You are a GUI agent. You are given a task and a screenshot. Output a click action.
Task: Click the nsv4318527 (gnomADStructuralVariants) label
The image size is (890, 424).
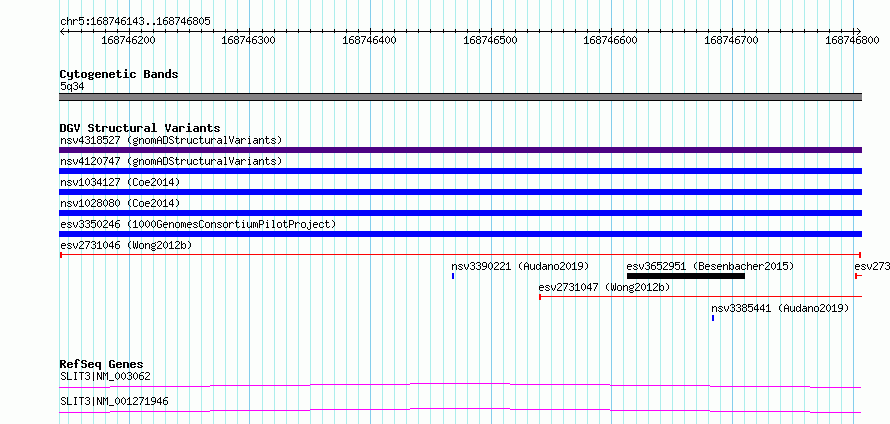point(171,140)
